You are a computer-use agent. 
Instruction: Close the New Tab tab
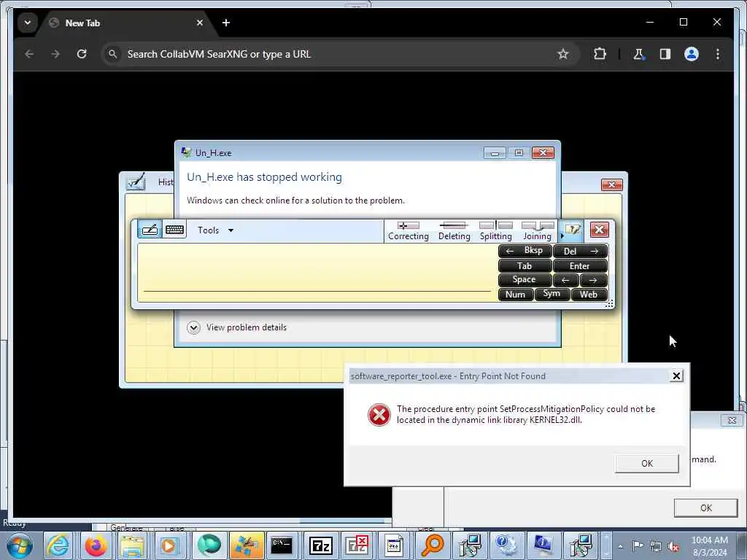click(x=200, y=23)
